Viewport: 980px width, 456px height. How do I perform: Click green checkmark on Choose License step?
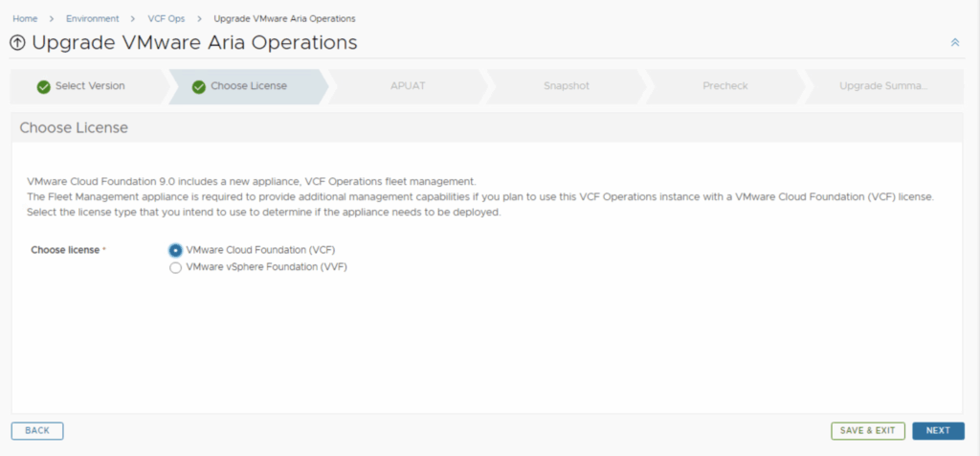click(x=199, y=86)
